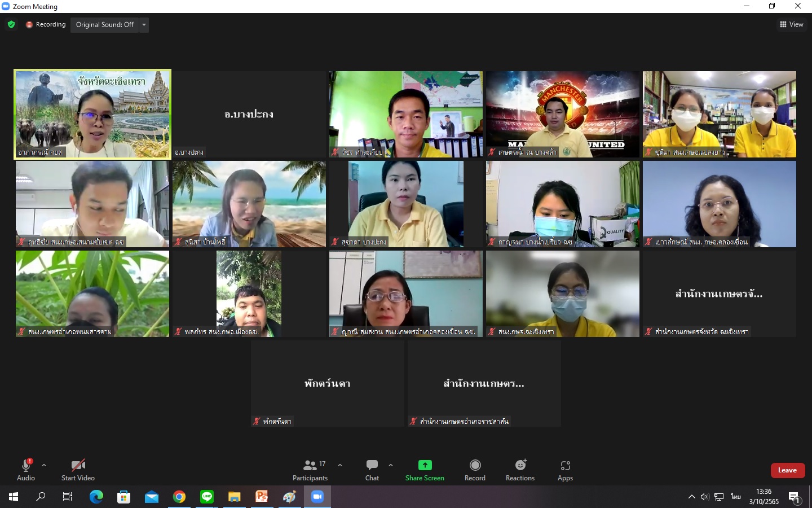Expand the Original Sound dropdown arrow
The width and height of the screenshot is (812, 508).
tap(144, 25)
